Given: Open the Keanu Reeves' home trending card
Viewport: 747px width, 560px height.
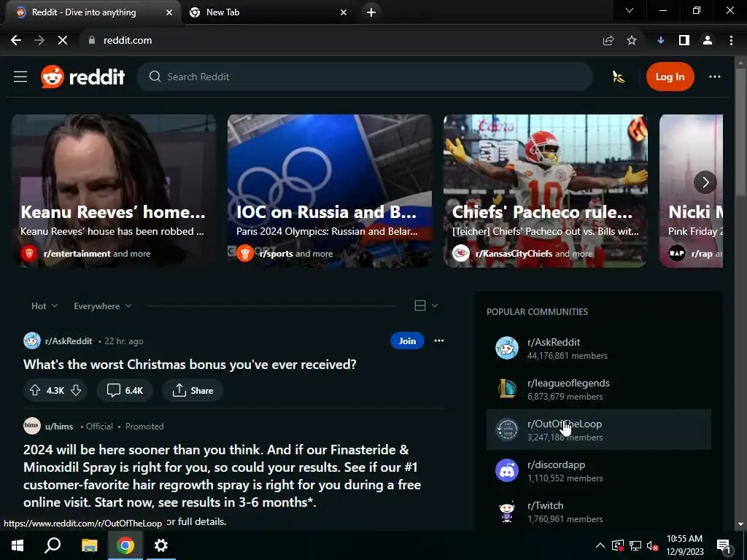Looking at the screenshot, I should tap(113, 191).
